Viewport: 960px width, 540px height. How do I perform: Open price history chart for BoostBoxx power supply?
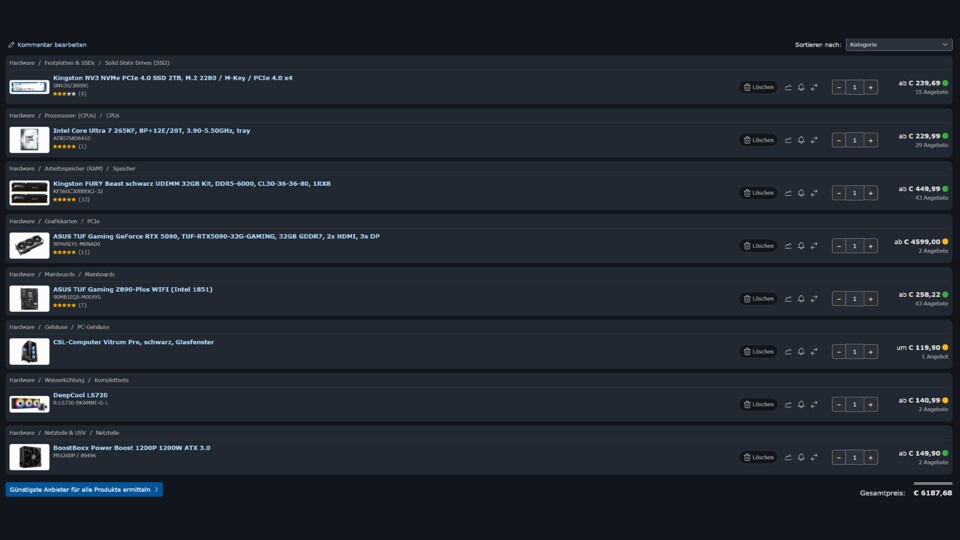coord(788,457)
